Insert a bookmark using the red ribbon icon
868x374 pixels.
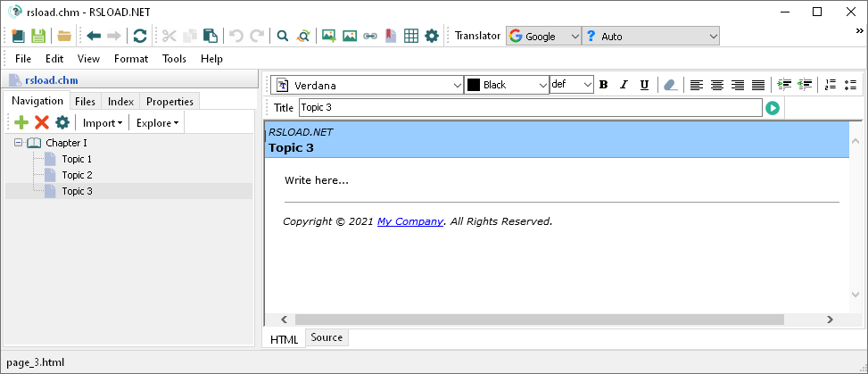coord(391,36)
